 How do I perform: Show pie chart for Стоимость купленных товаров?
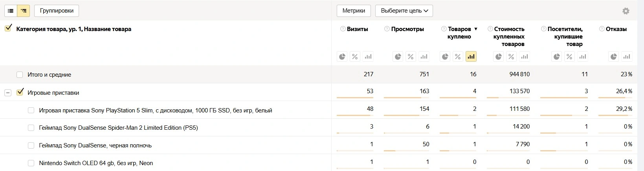tap(498, 57)
